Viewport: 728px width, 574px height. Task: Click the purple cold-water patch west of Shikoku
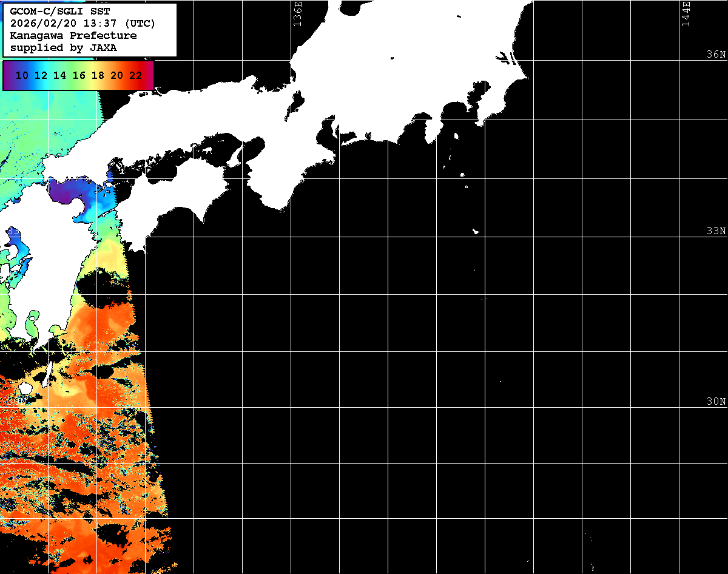(67, 192)
